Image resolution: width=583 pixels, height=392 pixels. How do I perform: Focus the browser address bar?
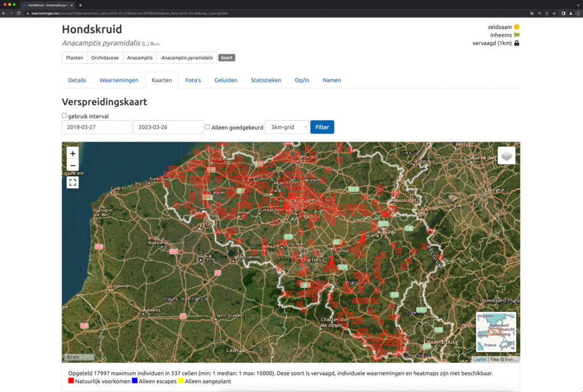pyautogui.click(x=275, y=14)
